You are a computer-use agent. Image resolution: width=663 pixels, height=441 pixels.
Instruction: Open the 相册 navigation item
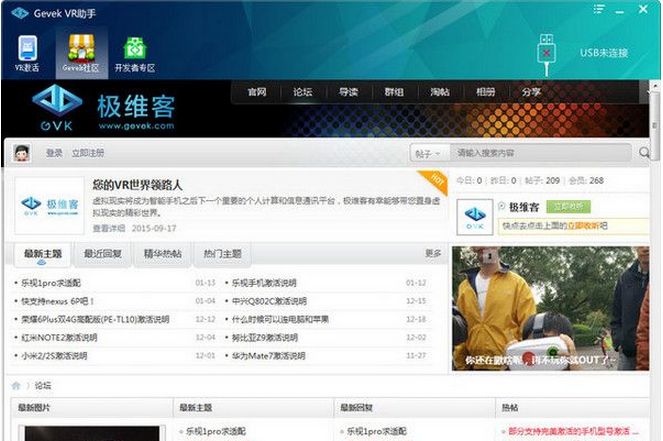(485, 92)
